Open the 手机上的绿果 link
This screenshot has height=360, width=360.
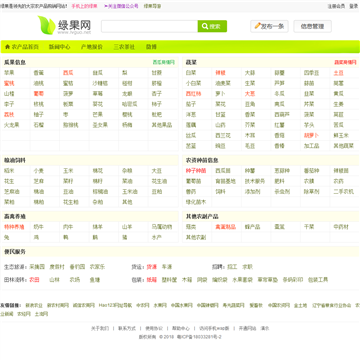tap(84, 6)
